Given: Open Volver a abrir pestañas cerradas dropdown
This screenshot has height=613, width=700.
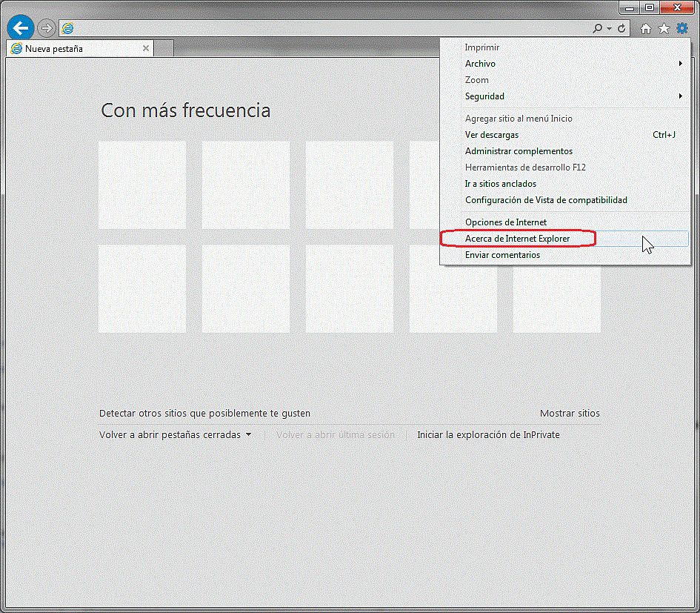Looking at the screenshot, I should coord(175,434).
